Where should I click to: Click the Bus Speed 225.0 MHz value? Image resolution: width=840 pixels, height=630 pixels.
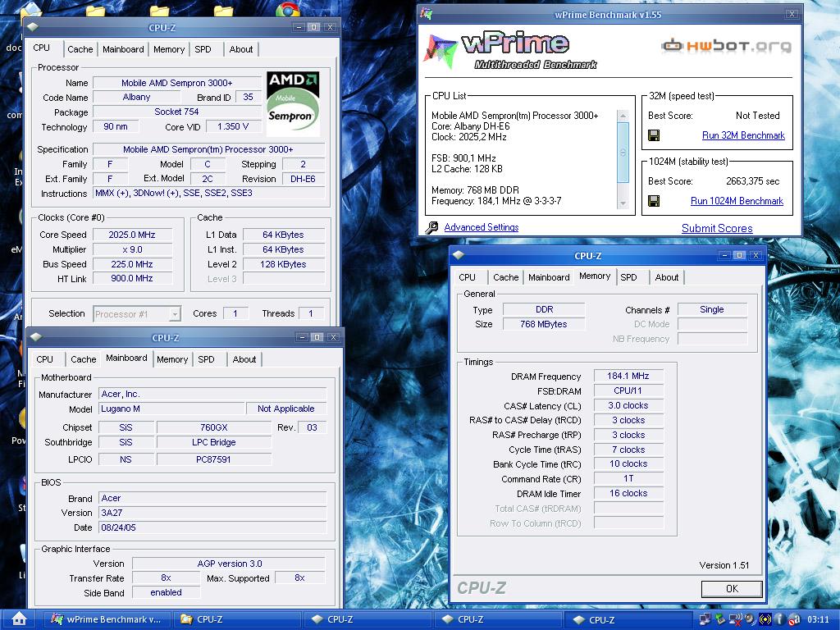132,264
